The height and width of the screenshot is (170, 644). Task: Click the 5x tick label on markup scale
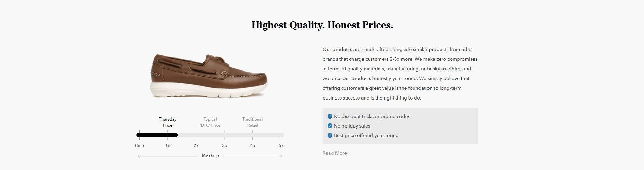tap(281, 145)
